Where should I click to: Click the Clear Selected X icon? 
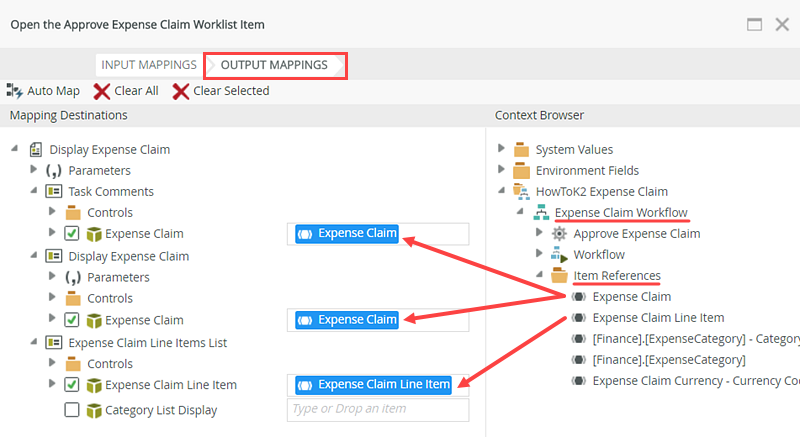click(x=180, y=91)
